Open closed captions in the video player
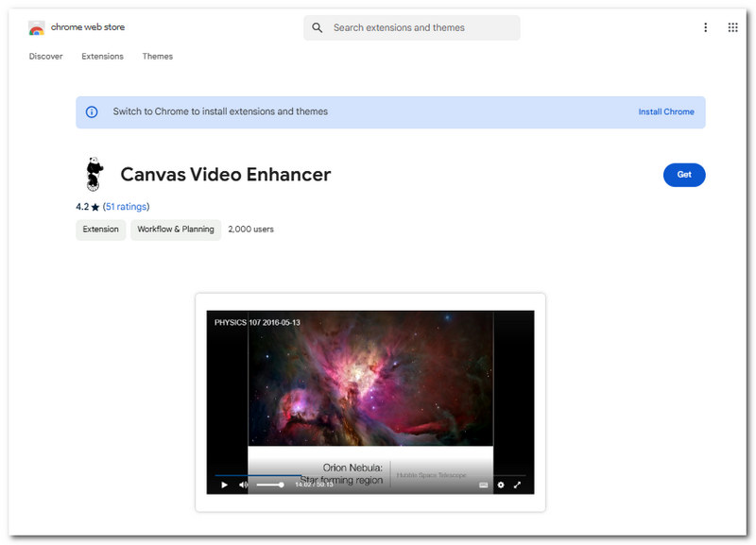The image size is (756, 545). click(x=483, y=485)
